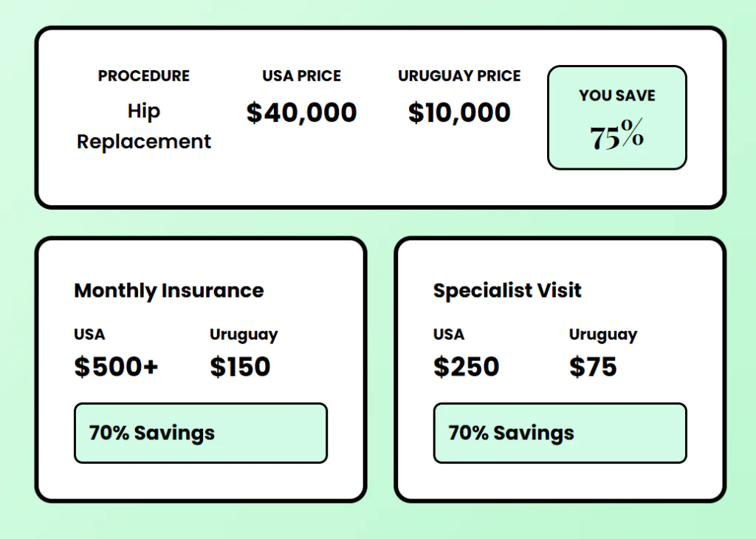Select the $500+ USA insurance price
This screenshot has height=539, width=756.
[x=116, y=366]
